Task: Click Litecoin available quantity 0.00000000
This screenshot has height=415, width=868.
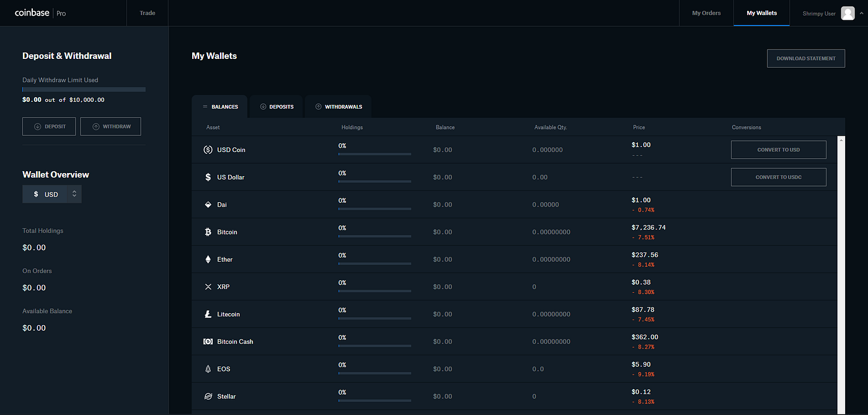Action: tap(551, 314)
